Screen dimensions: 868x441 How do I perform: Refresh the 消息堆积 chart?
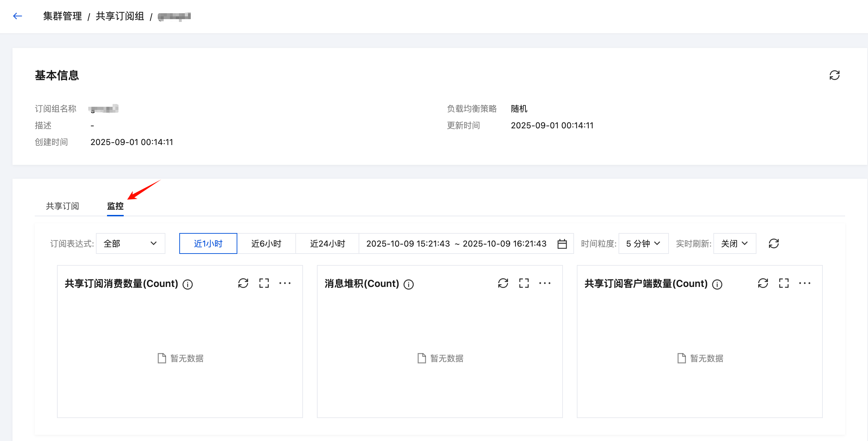click(x=503, y=283)
